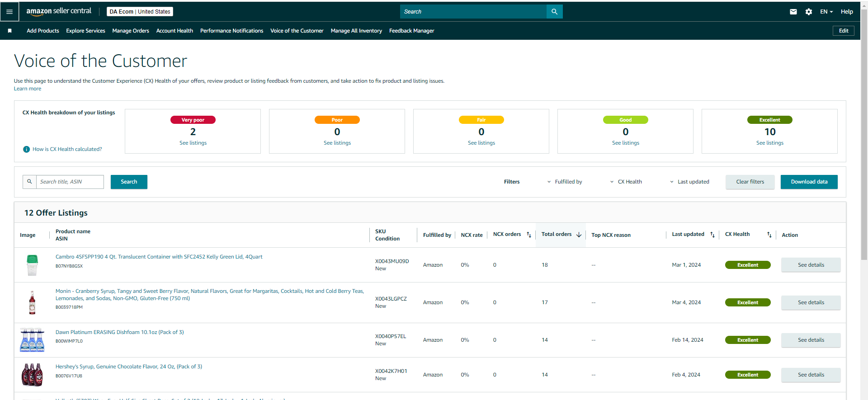868x400 pixels.
Task: See listings under Good
Action: coord(626,143)
